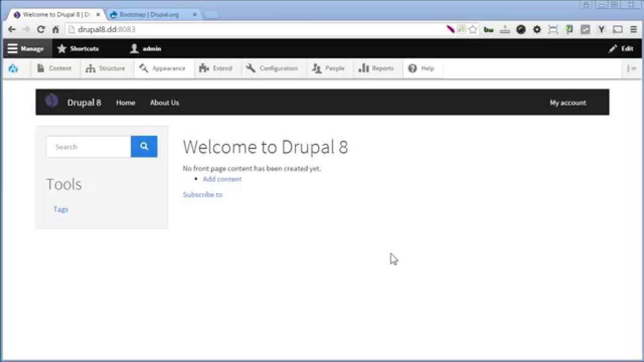Viewport: 644px width, 362px height.
Task: Go to Home in the navbar
Action: 125,103
